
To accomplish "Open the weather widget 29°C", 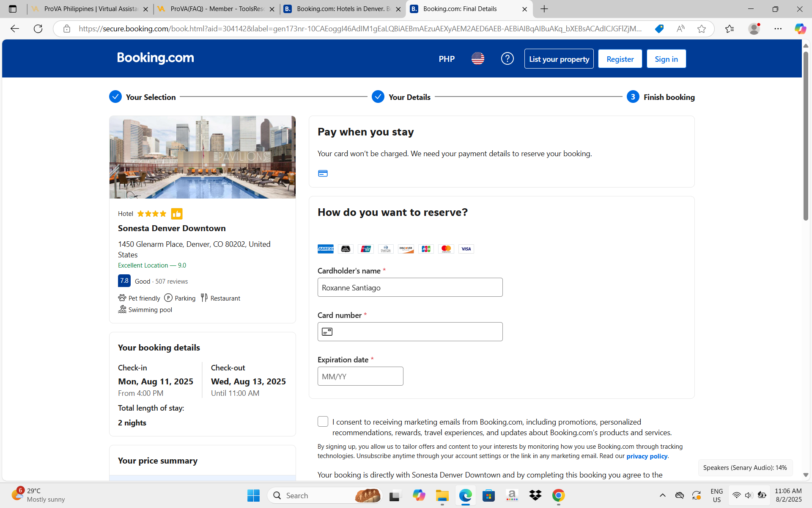I will pos(39,495).
